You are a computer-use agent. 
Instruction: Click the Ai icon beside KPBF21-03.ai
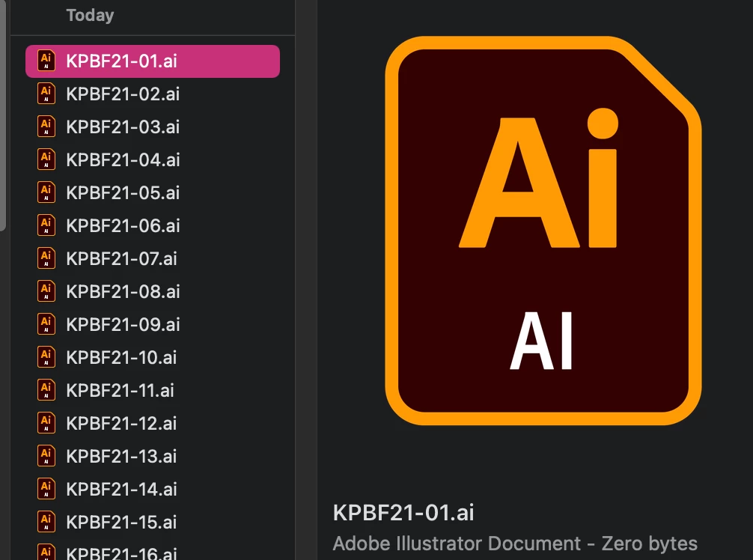click(x=46, y=127)
